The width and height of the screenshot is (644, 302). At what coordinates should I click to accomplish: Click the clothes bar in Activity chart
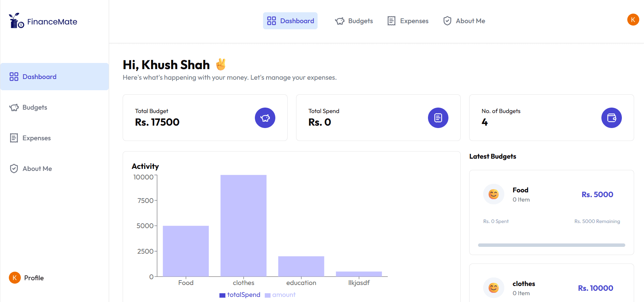pyautogui.click(x=243, y=225)
